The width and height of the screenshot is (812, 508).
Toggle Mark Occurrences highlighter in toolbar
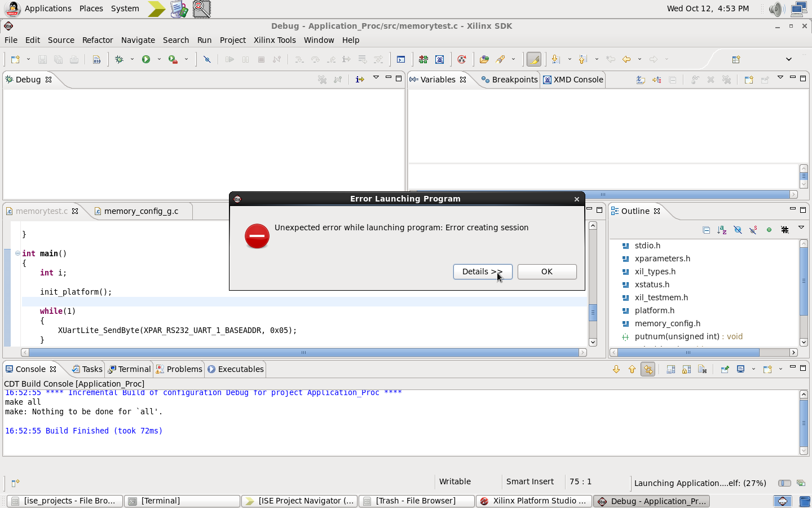pos(533,59)
